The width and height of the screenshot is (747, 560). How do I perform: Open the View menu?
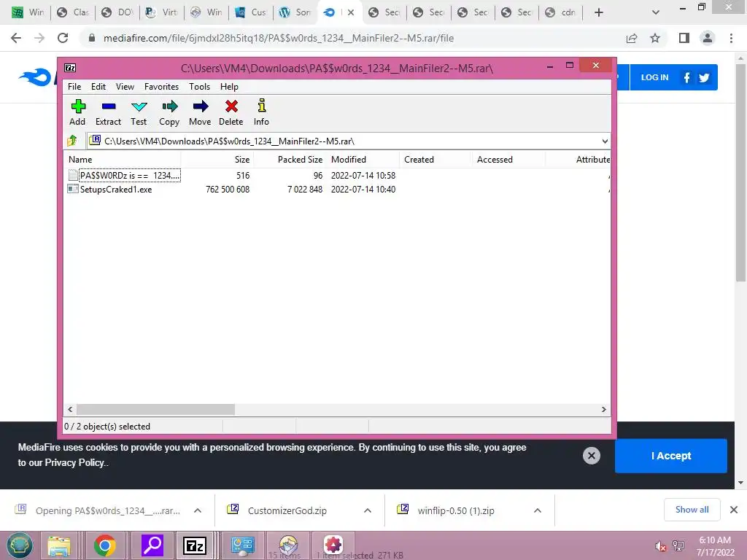click(x=125, y=87)
